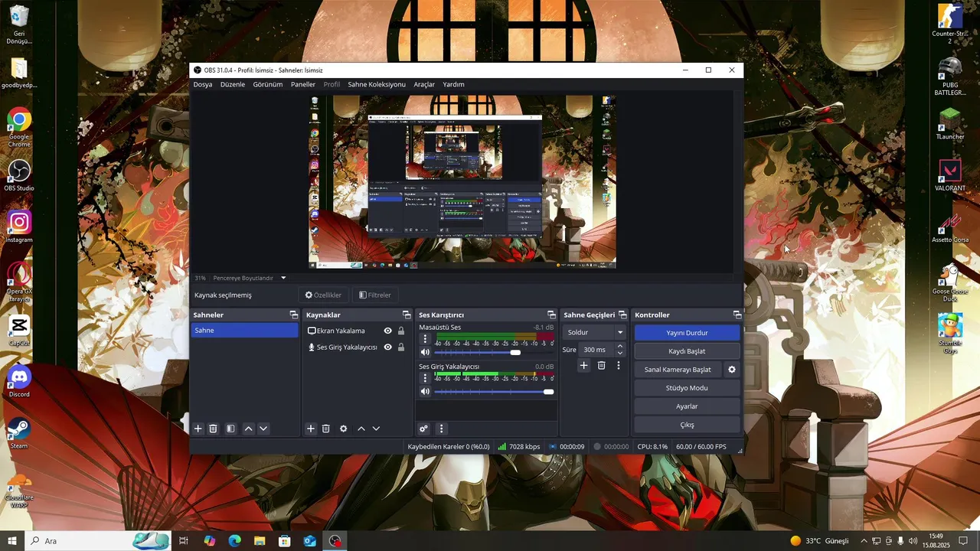
Task: Open virtual camera settings gear
Action: click(x=732, y=370)
